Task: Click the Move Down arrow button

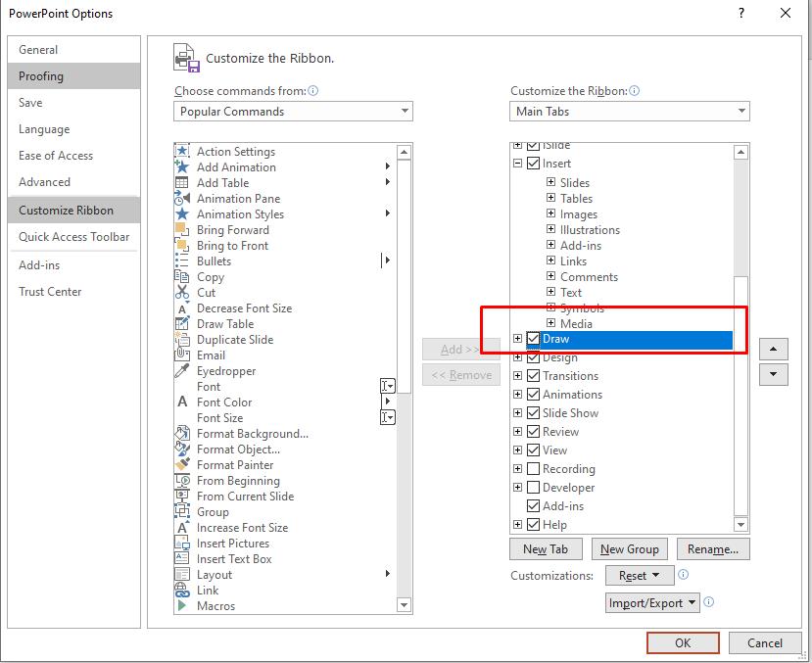Action: 773,374
